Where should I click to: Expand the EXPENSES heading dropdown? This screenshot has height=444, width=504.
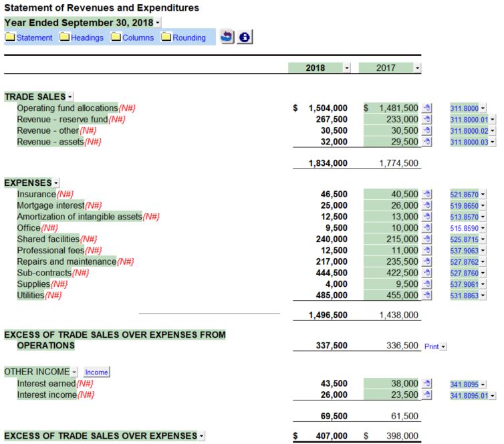(56, 183)
